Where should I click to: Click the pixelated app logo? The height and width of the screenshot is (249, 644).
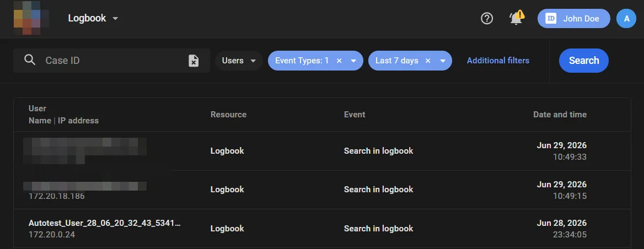click(x=31, y=18)
